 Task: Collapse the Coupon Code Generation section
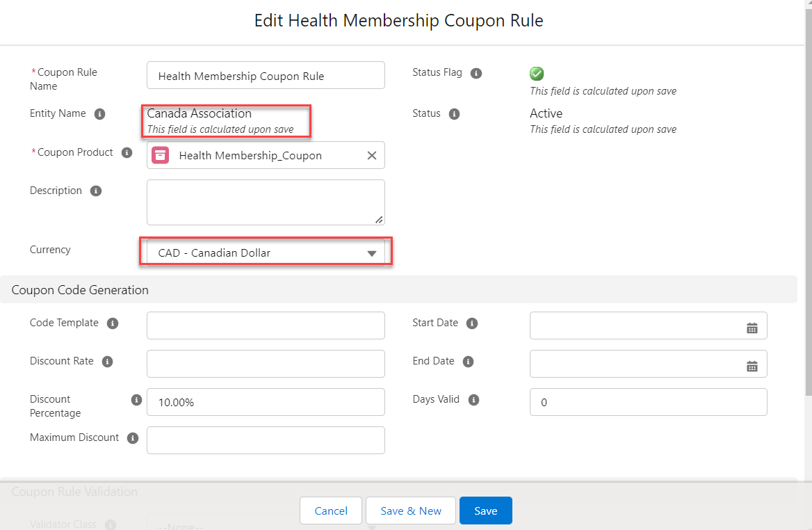[80, 290]
